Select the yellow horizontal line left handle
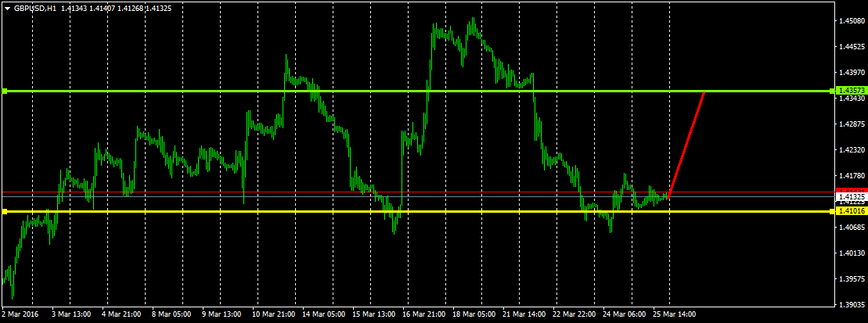868x323 pixels. (5, 211)
